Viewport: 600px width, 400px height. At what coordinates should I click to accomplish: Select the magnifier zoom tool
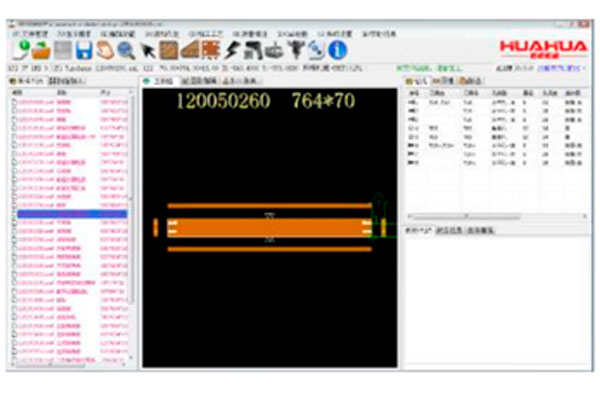(126, 51)
